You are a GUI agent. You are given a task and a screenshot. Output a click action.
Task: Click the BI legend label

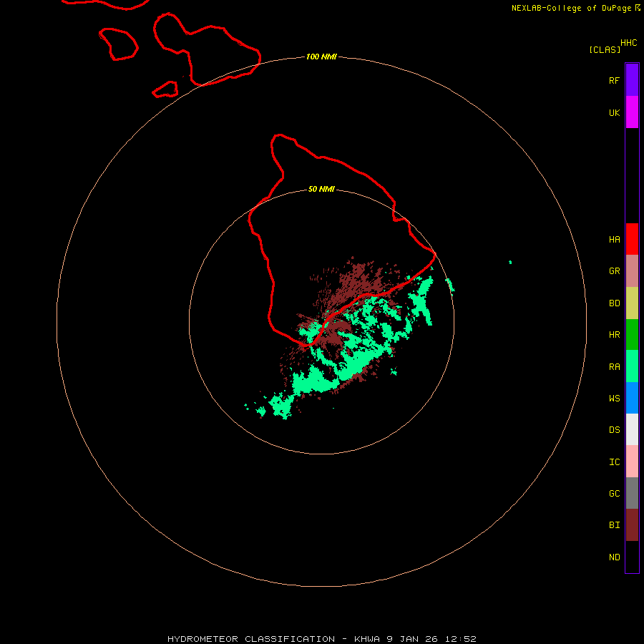614,525
